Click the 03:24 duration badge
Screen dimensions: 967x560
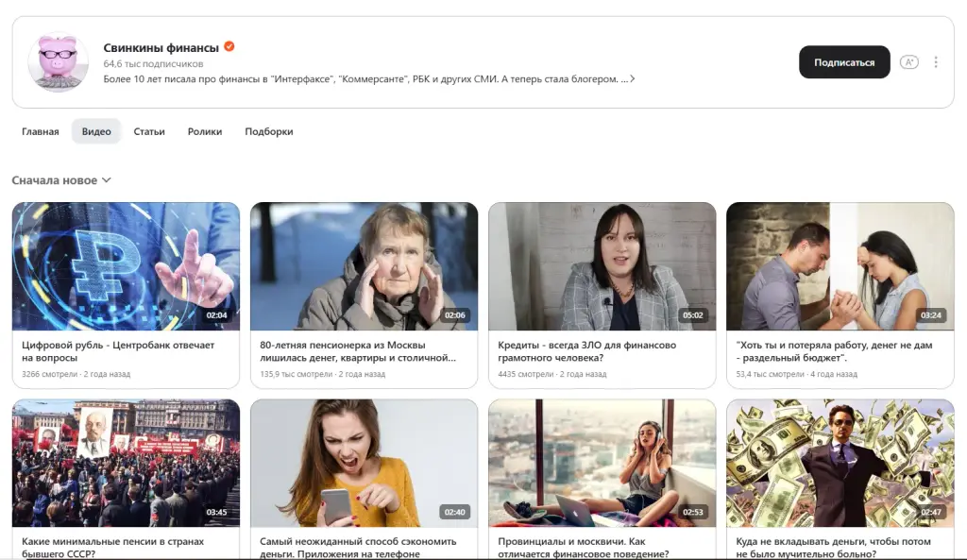click(x=930, y=315)
